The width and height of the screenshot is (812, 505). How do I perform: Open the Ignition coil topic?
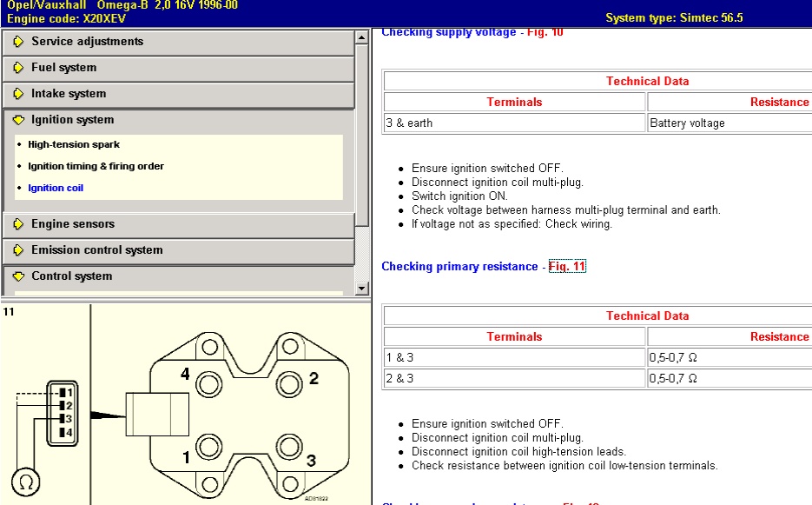[x=56, y=189]
